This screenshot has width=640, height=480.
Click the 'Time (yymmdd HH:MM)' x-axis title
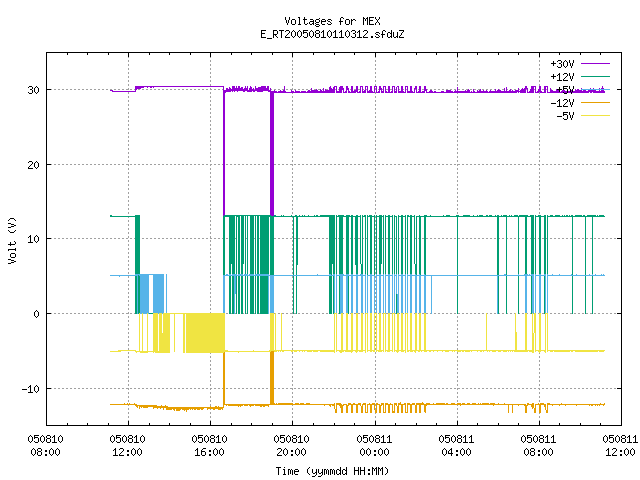332,471
